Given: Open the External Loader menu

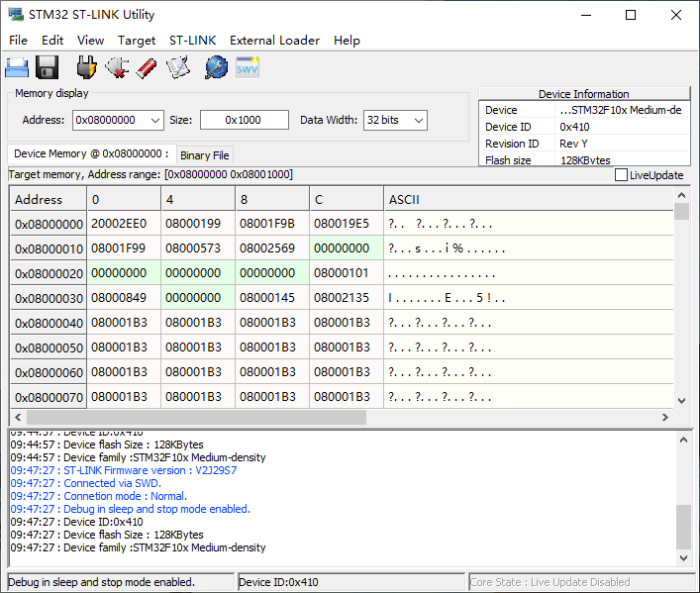Looking at the screenshot, I should 274,41.
